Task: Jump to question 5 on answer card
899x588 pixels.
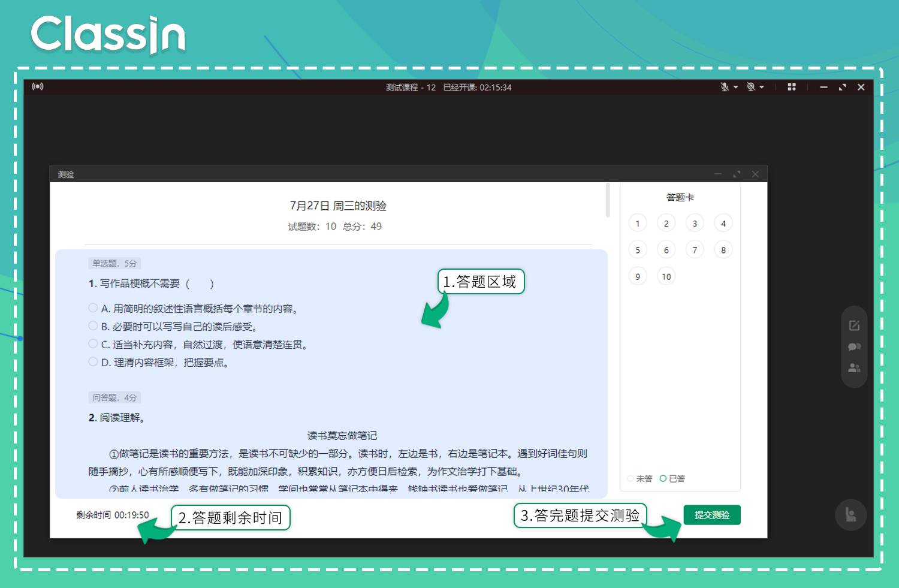Action: click(638, 250)
